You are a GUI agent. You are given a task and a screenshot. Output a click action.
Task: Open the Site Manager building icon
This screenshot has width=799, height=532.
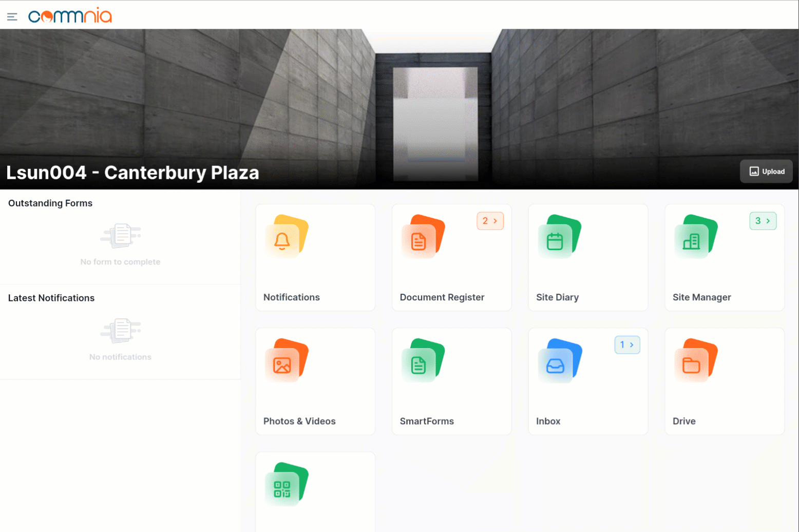(696, 236)
